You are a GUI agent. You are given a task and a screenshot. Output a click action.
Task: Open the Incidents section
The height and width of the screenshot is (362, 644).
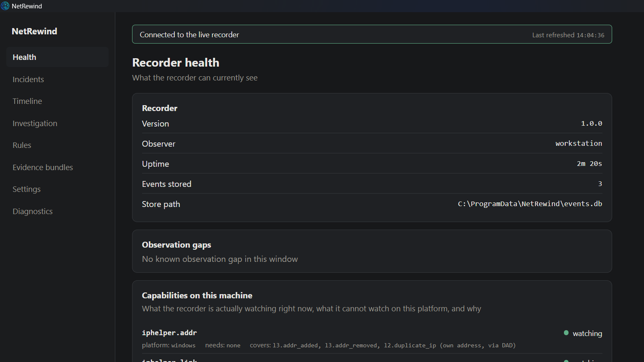[57, 79]
